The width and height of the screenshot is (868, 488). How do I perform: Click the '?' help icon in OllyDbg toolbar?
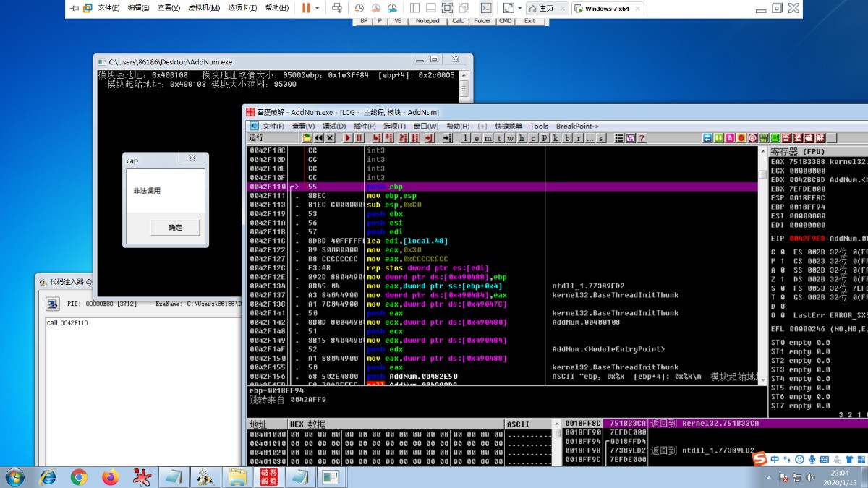pyautogui.click(x=642, y=138)
